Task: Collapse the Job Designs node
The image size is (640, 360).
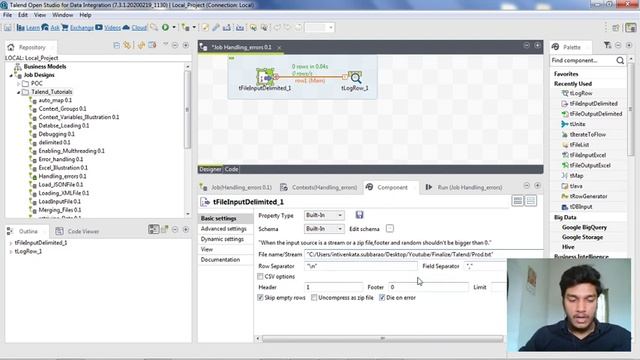Action: (11, 75)
